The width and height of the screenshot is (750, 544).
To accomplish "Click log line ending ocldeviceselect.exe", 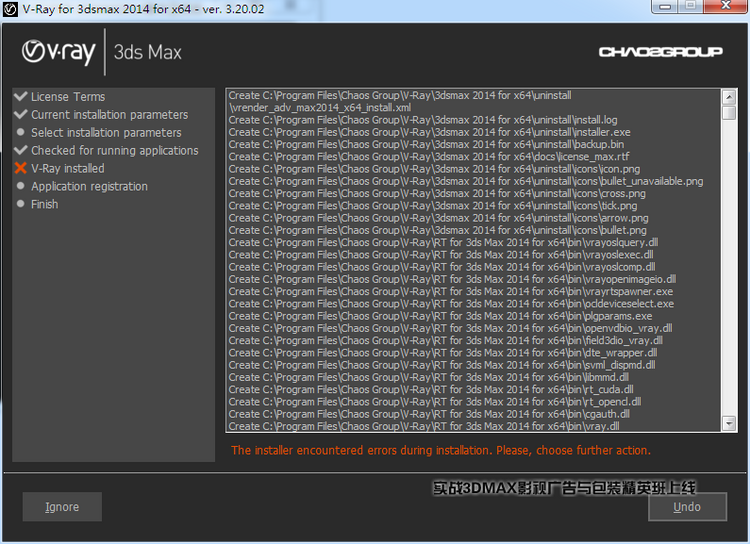I will 451,304.
